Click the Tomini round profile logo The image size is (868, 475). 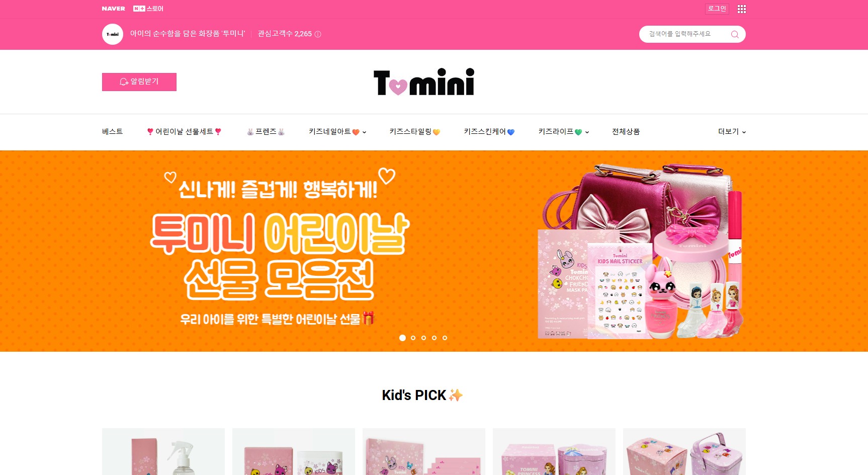pyautogui.click(x=113, y=34)
